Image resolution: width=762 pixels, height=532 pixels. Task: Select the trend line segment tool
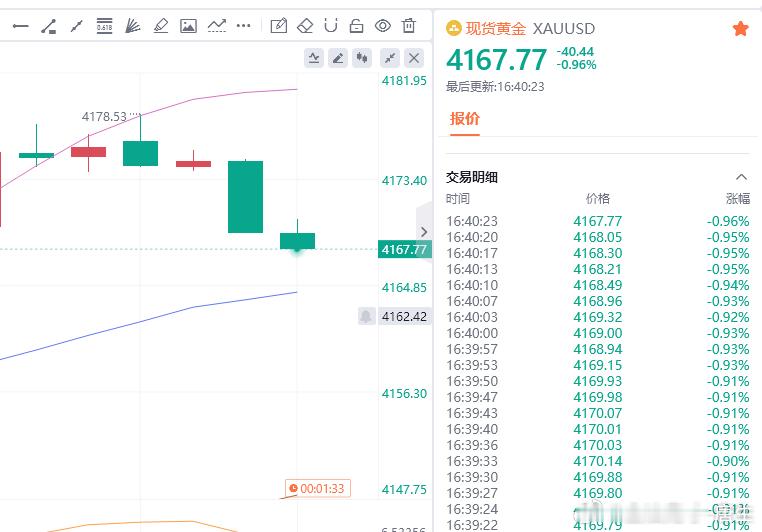pyautogui.click(x=49, y=26)
